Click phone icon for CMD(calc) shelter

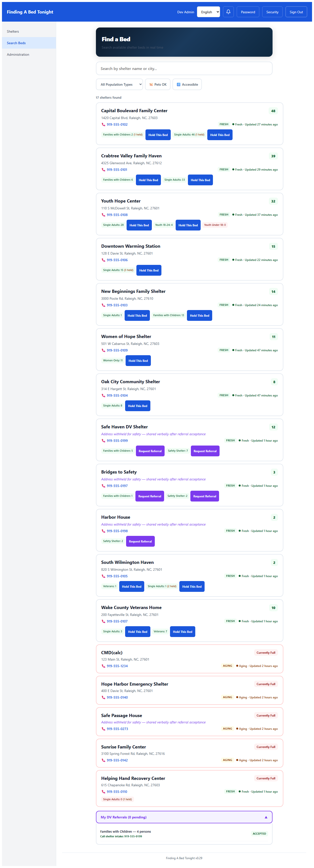click(104, 666)
